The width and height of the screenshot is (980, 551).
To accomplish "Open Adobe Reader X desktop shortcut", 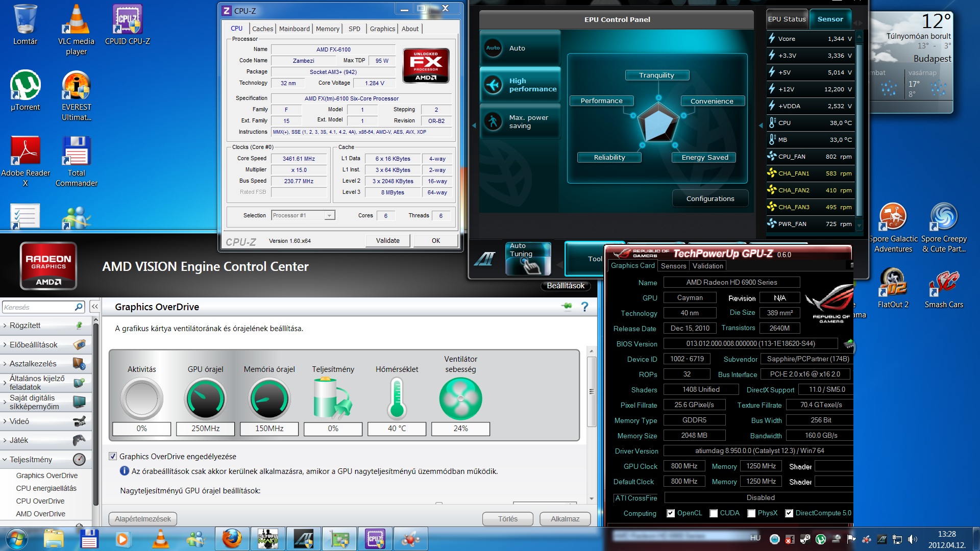I will (x=25, y=161).
